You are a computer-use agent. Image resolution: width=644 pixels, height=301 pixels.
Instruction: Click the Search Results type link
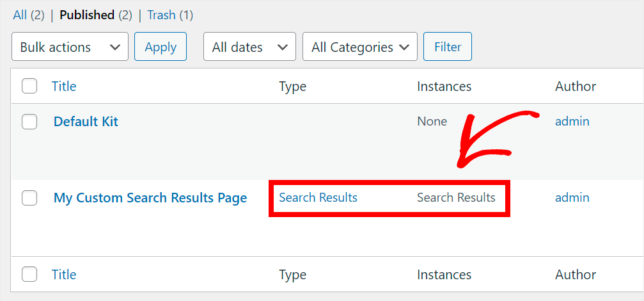[x=318, y=198]
